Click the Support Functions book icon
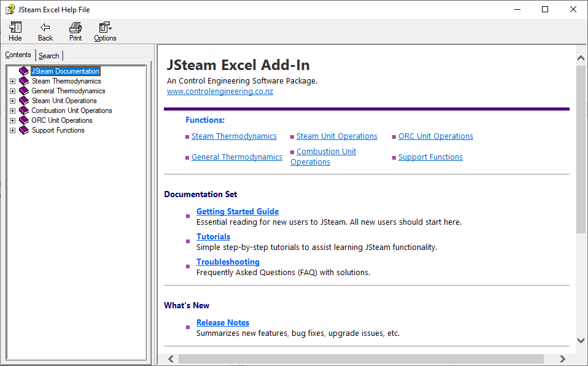 coord(24,130)
